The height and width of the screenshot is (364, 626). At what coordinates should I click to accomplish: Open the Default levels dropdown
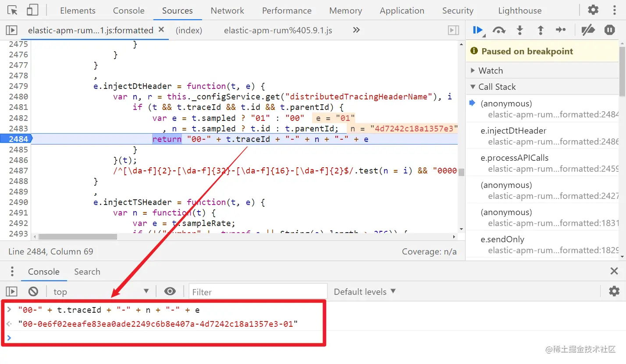click(365, 292)
